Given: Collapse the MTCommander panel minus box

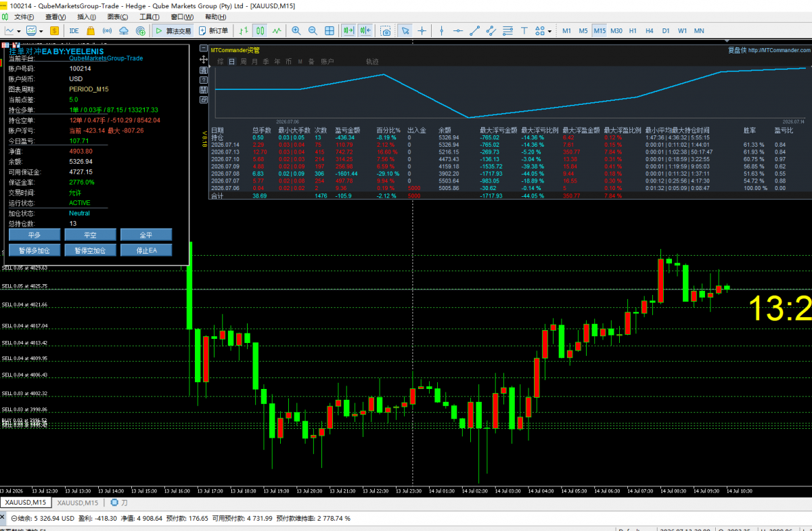Looking at the screenshot, I should [x=203, y=49].
